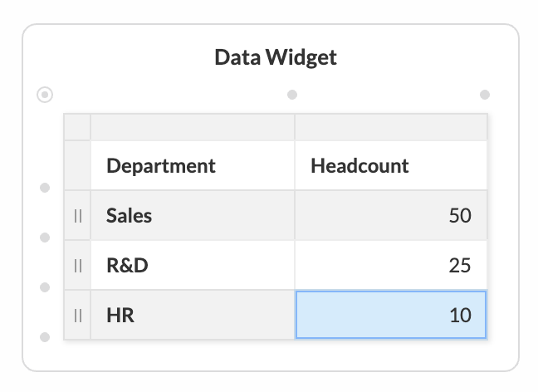Click the table select-all target icon

pos(45,95)
